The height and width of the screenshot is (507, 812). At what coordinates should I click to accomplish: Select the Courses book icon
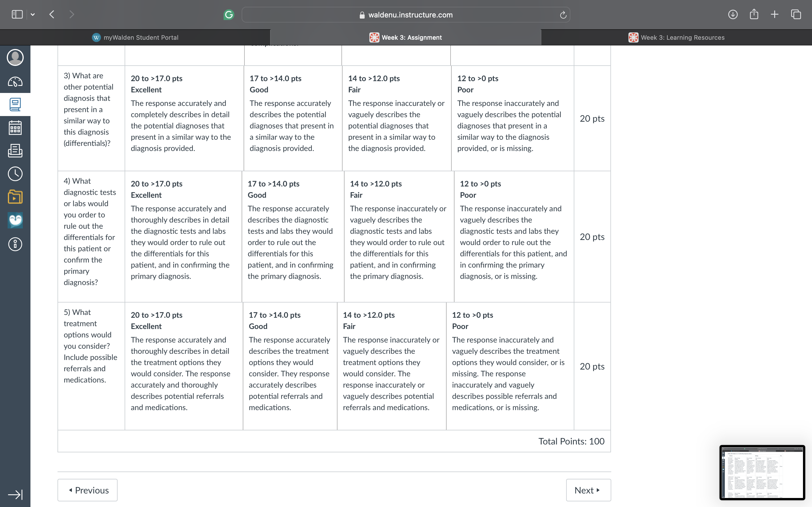[15, 104]
